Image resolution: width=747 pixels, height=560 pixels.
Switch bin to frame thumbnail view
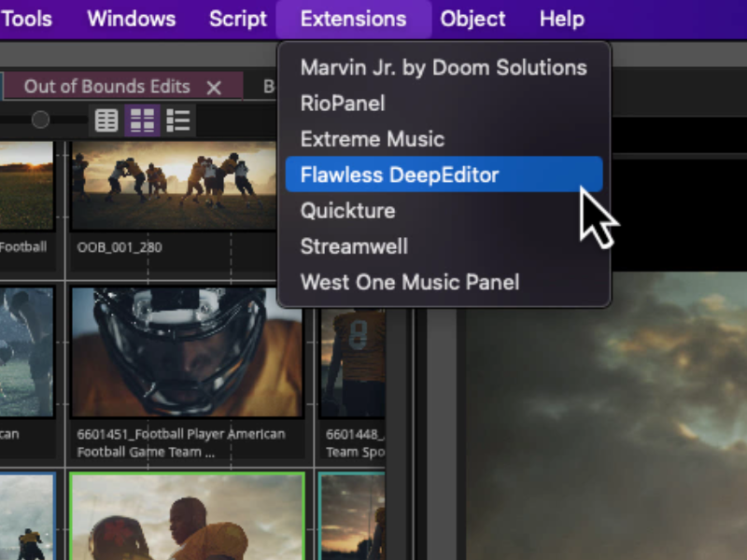(x=143, y=120)
